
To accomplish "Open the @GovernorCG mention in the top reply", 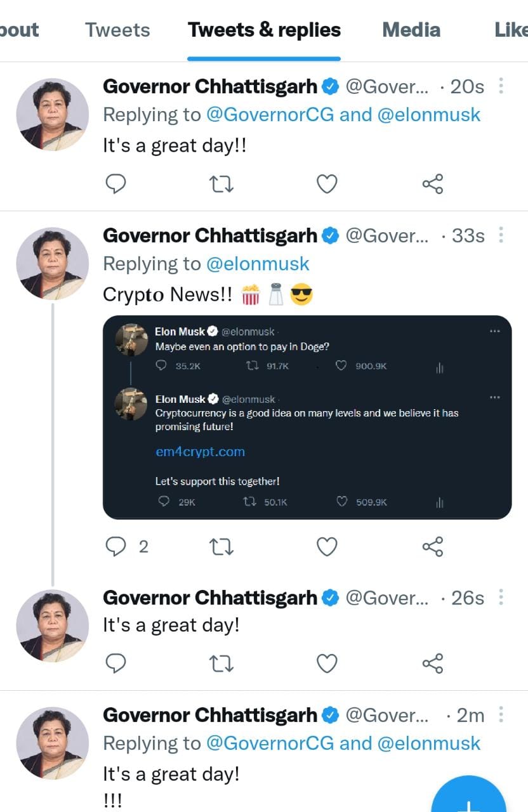I will [270, 115].
